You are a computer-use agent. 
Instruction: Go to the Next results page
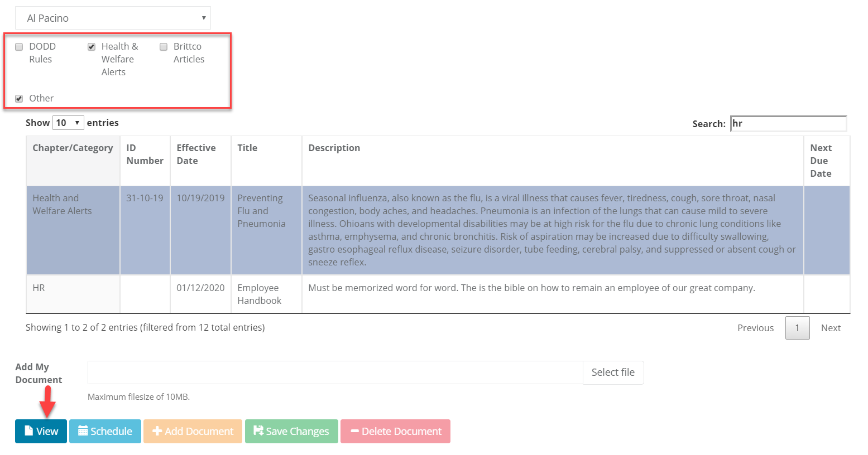830,328
